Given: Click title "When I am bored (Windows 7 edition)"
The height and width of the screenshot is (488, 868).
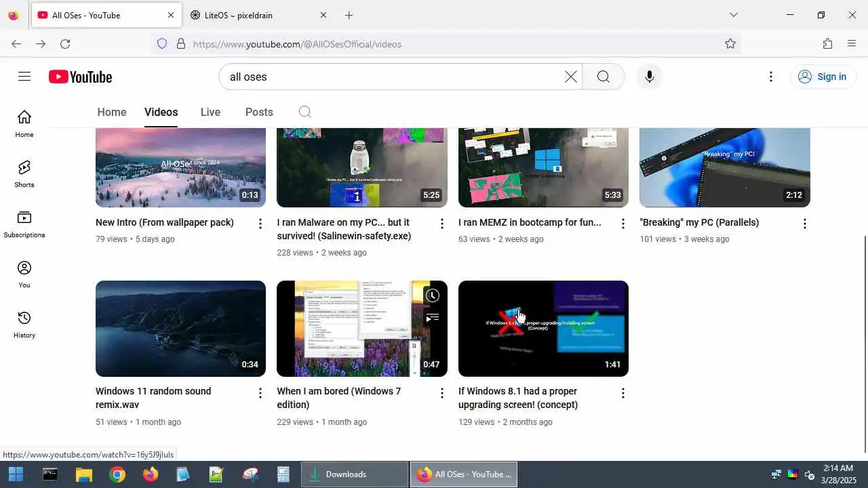Looking at the screenshot, I should (338, 398).
